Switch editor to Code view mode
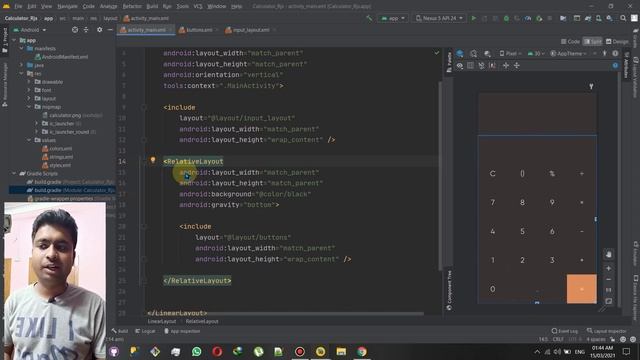 point(570,42)
